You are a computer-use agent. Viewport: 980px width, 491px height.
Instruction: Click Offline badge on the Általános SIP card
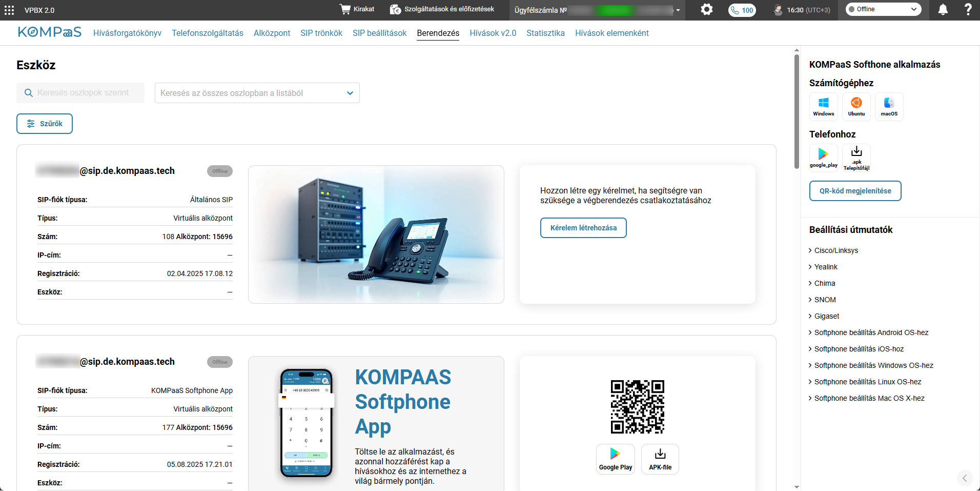[x=220, y=171]
